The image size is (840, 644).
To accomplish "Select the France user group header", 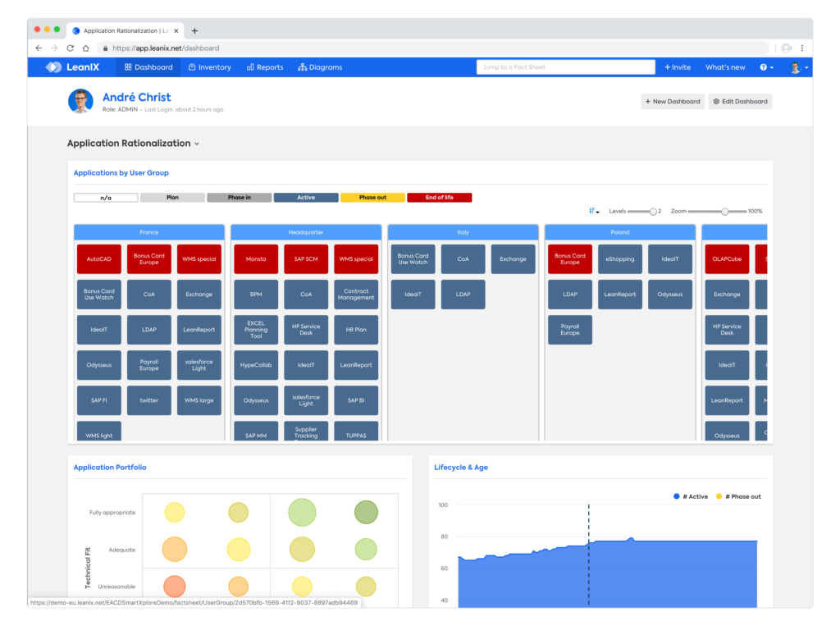I will (149, 232).
